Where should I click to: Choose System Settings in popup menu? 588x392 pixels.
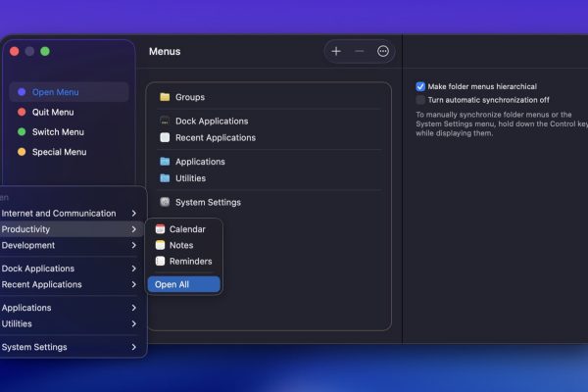point(72,347)
